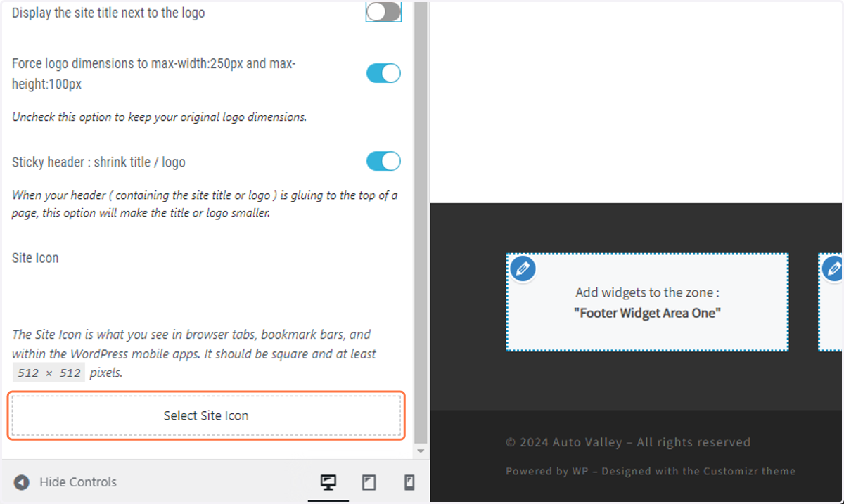Click the '512 × 512' code text
Viewport: 844px width, 504px height.
[49, 373]
